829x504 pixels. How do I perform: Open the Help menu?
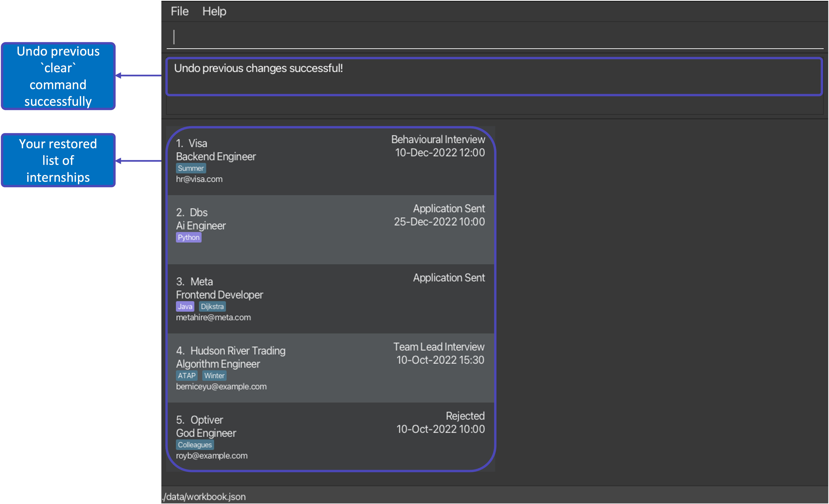click(214, 11)
